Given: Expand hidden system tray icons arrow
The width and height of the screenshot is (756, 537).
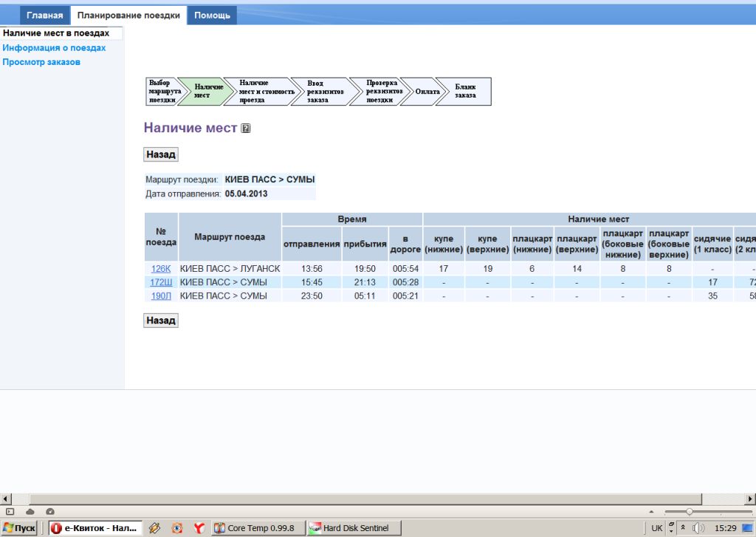Looking at the screenshot, I should [683, 528].
